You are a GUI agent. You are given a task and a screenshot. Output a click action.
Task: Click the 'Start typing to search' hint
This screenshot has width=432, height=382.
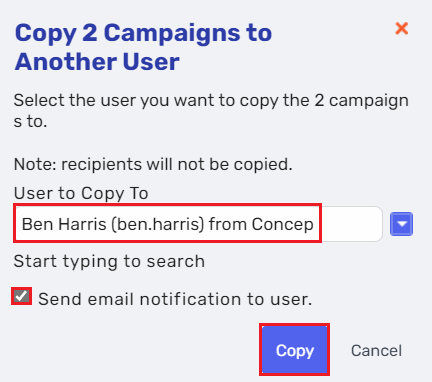coord(109,261)
